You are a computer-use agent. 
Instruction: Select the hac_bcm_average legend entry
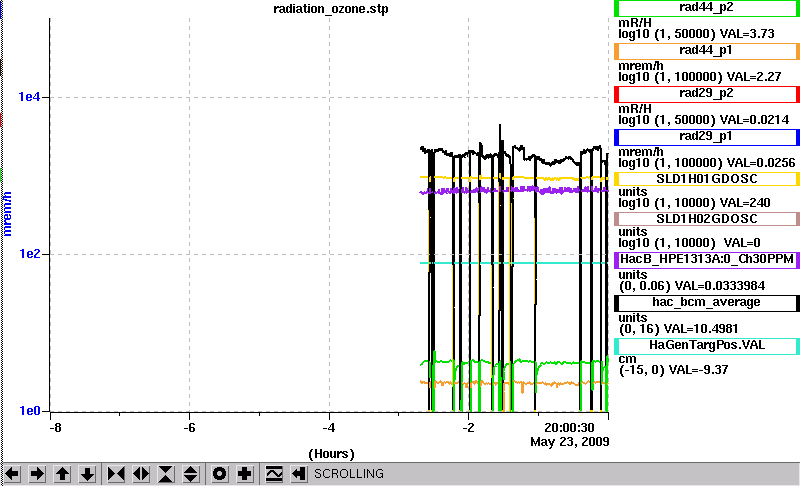point(707,303)
